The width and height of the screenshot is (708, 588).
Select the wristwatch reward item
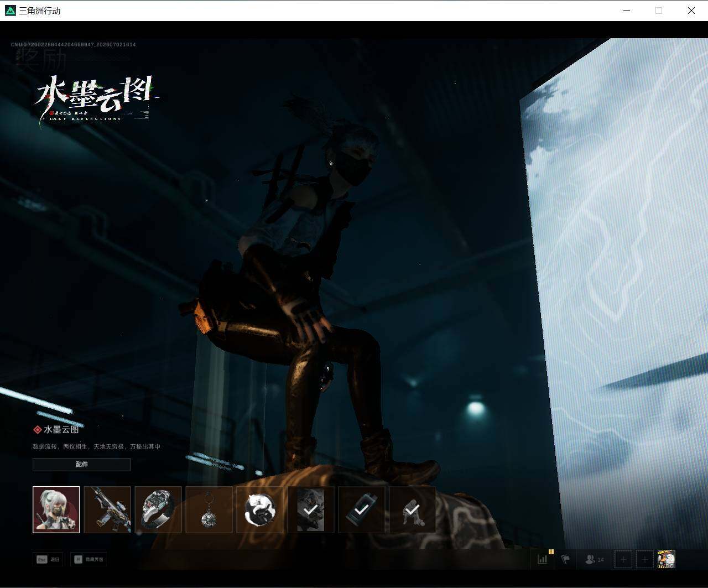pyautogui.click(x=158, y=509)
